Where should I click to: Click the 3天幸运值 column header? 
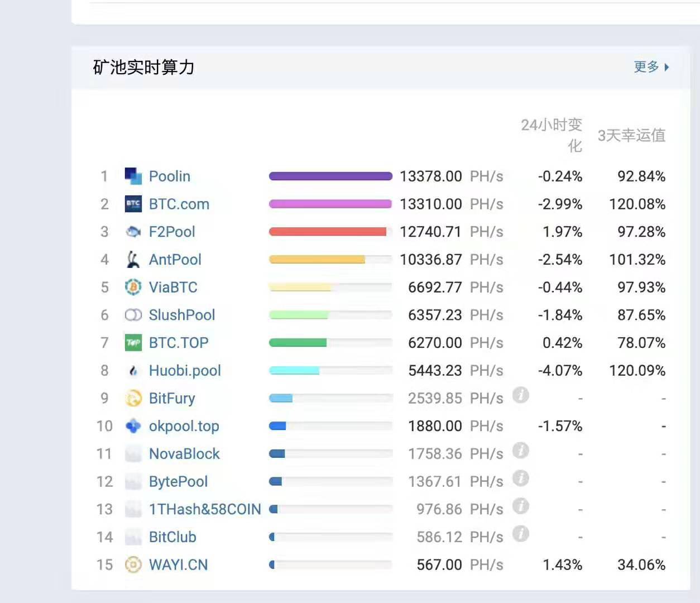click(631, 135)
